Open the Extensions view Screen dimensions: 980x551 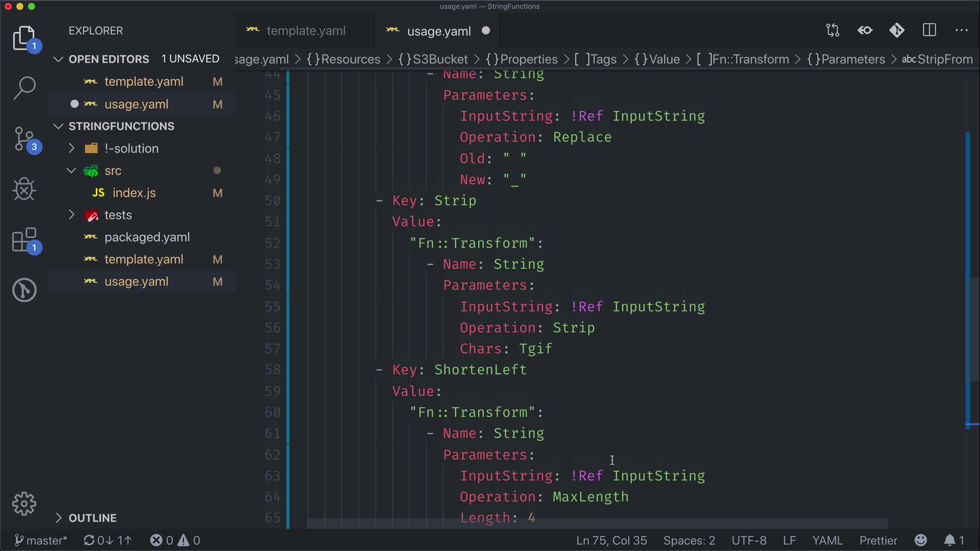pos(24,240)
